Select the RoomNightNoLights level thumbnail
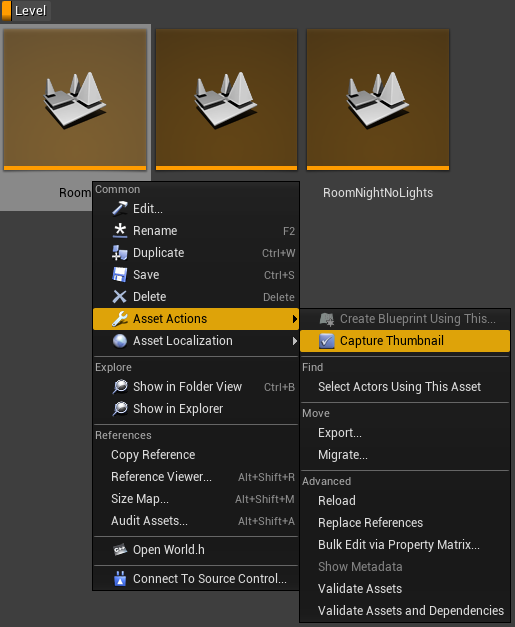This screenshot has height=627, width=515. coord(378,100)
